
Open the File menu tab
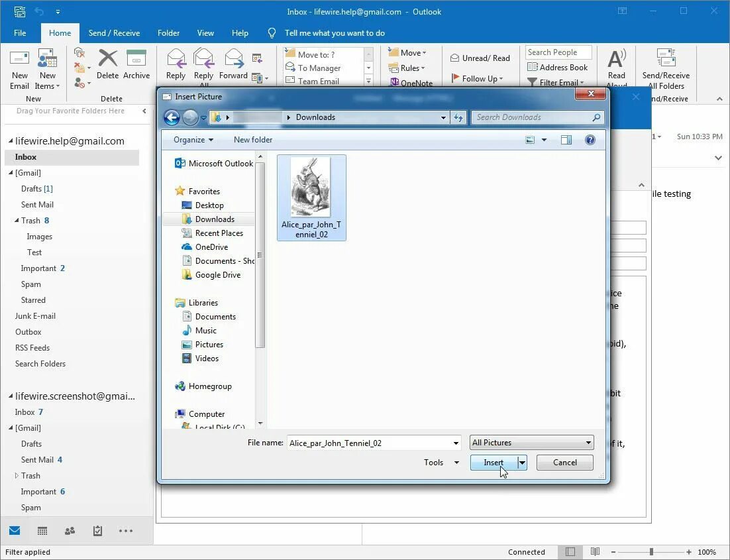click(20, 33)
